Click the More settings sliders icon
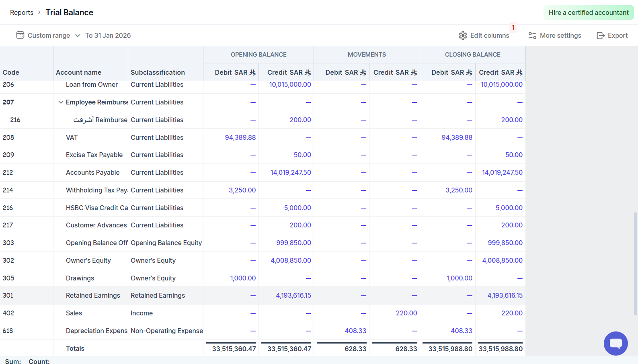This screenshot has height=364, width=638. pos(532,36)
